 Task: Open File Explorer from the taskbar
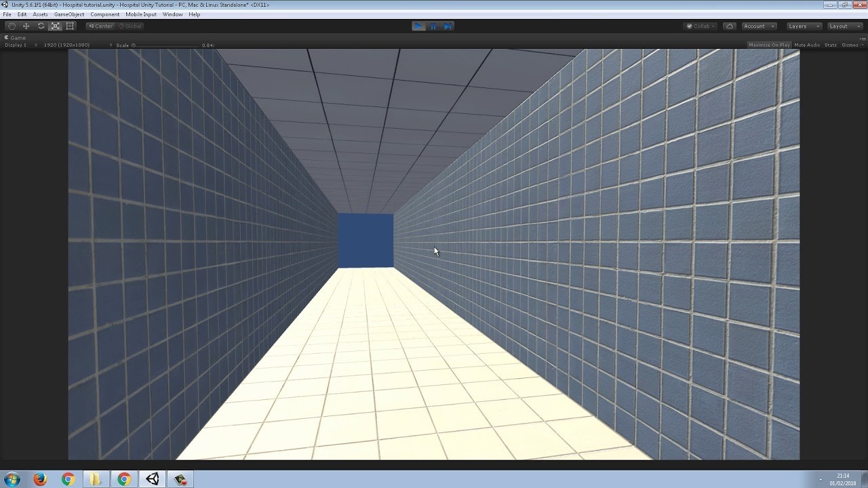coord(96,479)
